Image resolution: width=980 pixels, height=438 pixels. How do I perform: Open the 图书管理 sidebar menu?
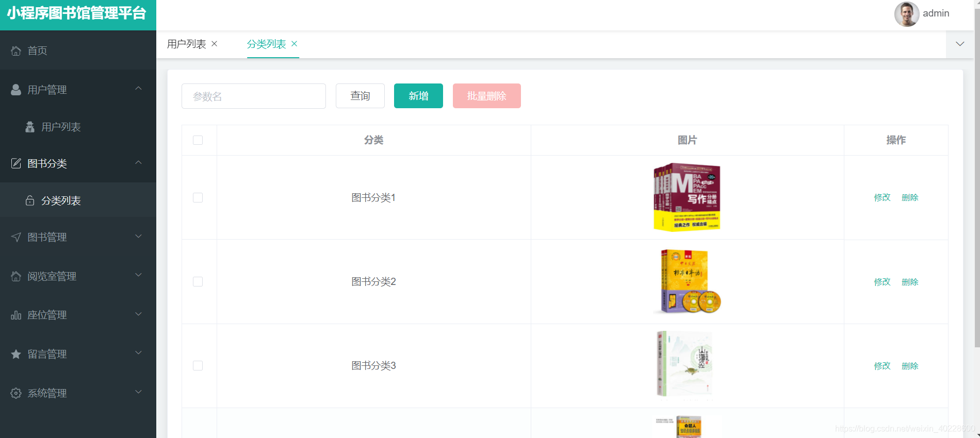coord(78,237)
